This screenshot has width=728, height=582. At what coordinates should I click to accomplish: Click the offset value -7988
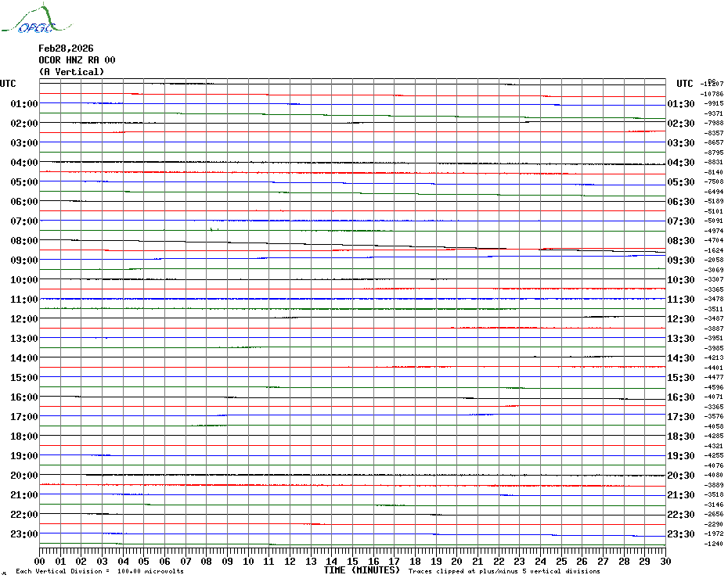[714, 123]
